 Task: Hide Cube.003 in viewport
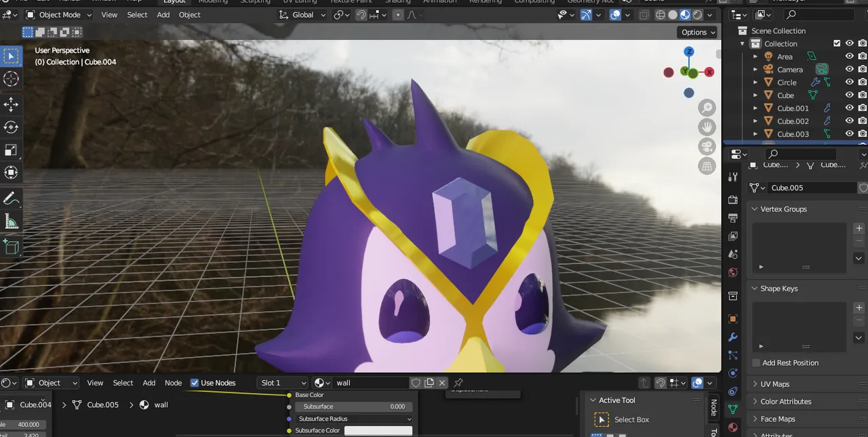coord(849,134)
